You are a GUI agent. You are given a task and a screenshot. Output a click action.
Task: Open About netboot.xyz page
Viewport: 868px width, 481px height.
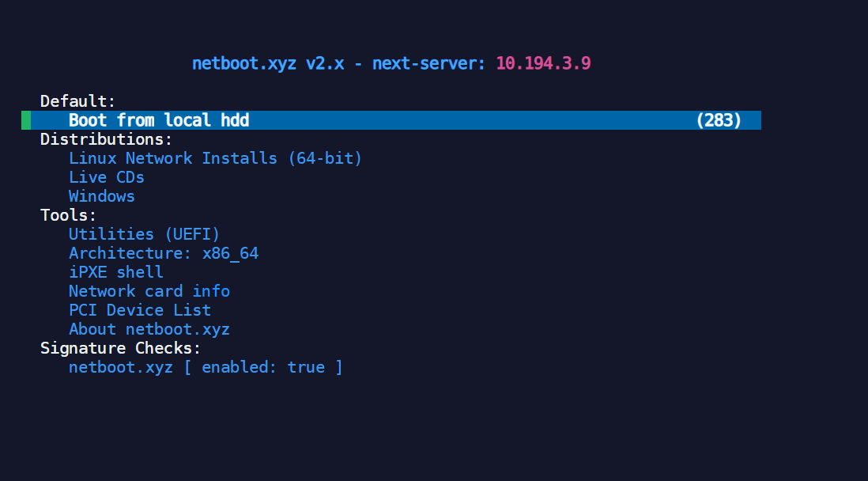tap(149, 329)
